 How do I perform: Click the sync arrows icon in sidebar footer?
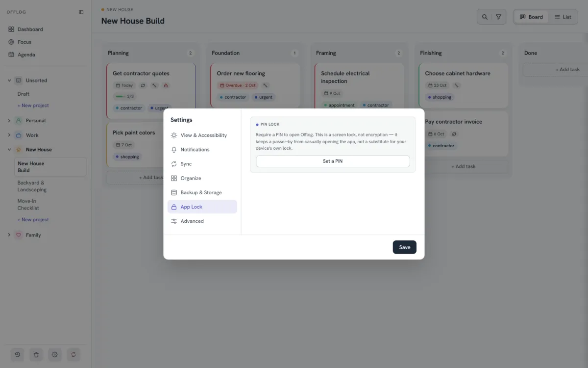coord(73,354)
